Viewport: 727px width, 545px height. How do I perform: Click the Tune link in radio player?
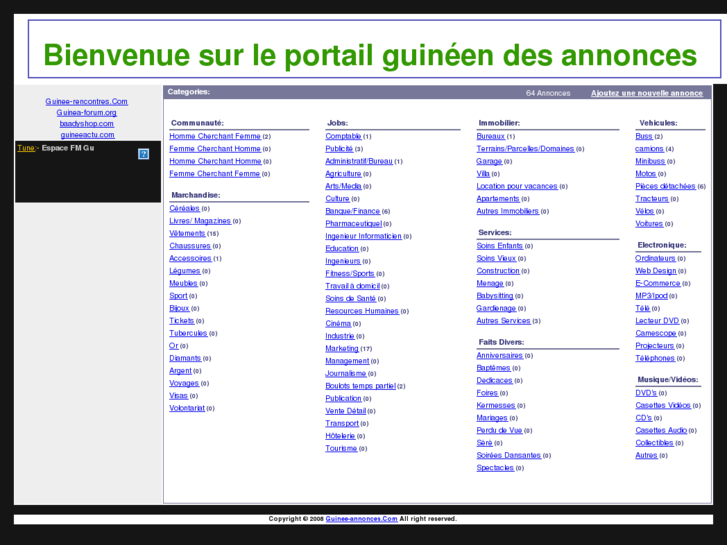[x=26, y=147]
